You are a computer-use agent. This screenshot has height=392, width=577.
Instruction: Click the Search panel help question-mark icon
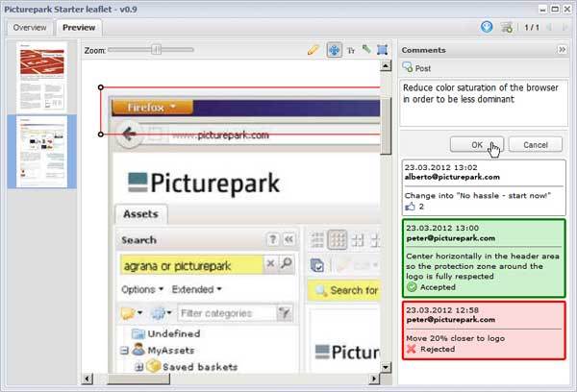[272, 240]
